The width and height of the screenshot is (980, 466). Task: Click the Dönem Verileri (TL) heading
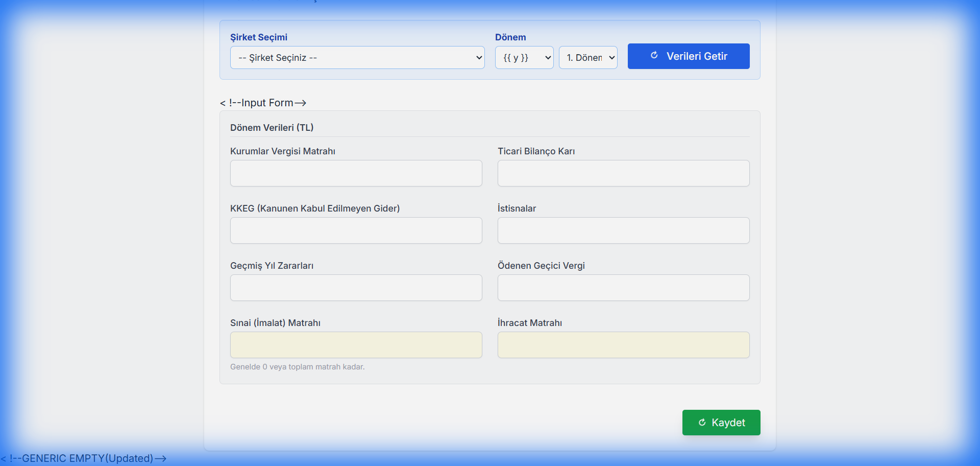[272, 128]
